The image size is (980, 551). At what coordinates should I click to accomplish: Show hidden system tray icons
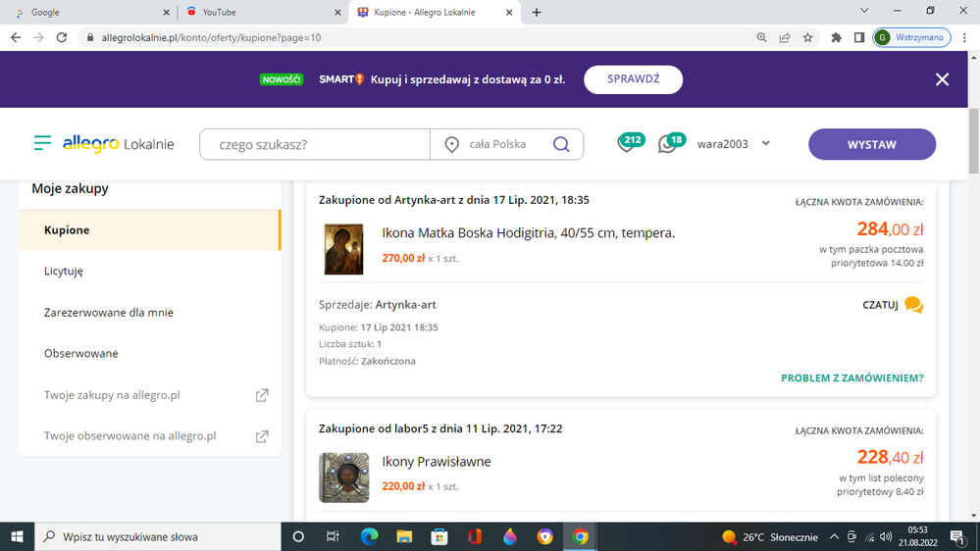coord(834,536)
